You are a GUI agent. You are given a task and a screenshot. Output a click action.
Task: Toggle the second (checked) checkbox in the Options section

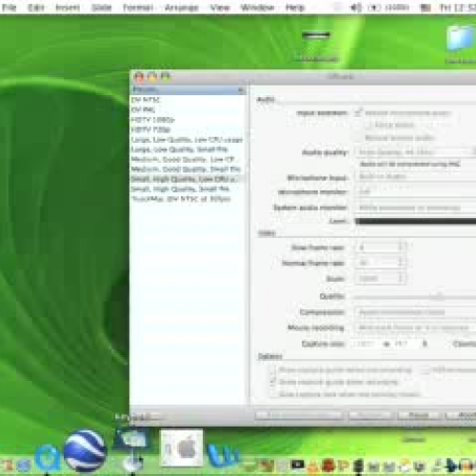pyautogui.click(x=273, y=382)
